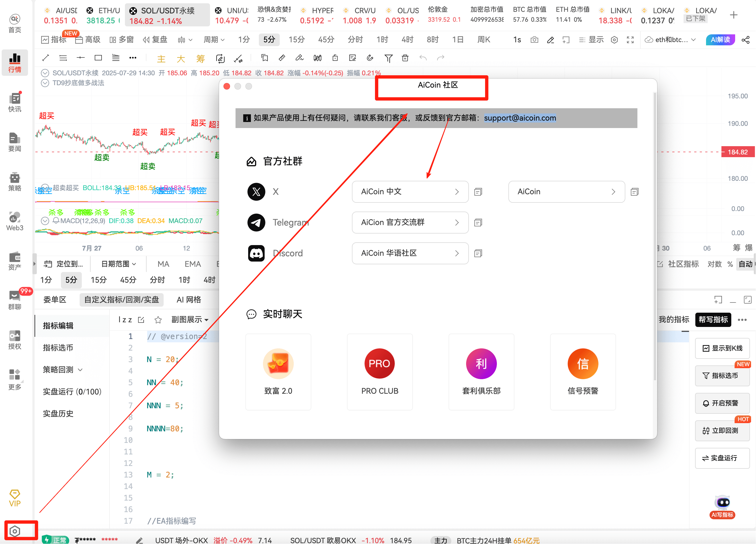
Task: Open the PRO CLUB chat card
Action: click(380, 372)
